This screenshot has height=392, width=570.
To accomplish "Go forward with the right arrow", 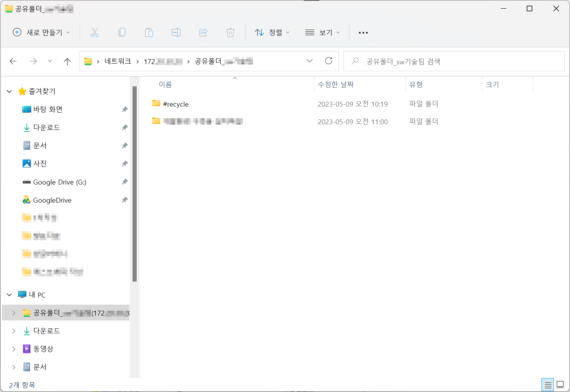I will (x=34, y=61).
